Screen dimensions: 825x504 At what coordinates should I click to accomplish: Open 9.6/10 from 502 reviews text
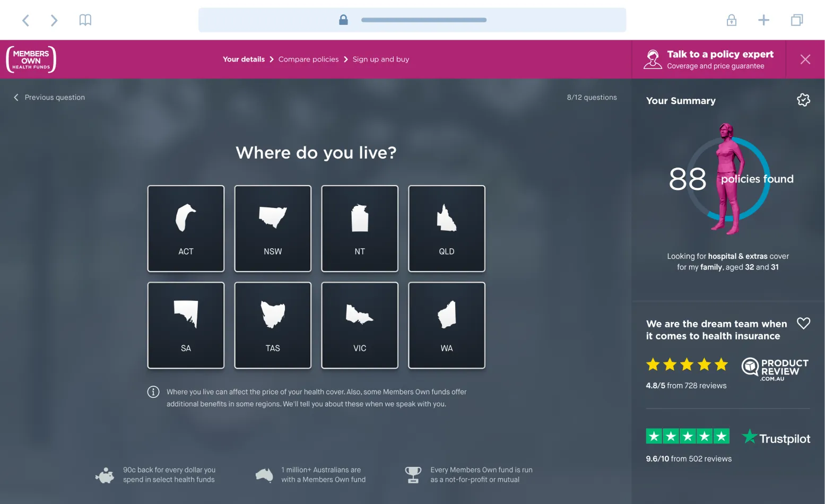click(689, 459)
